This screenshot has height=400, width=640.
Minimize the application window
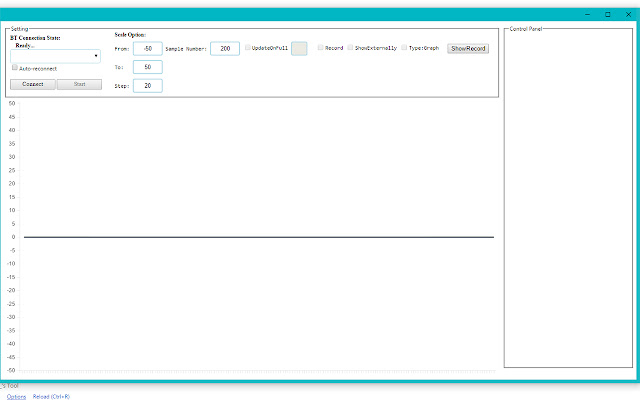588,14
